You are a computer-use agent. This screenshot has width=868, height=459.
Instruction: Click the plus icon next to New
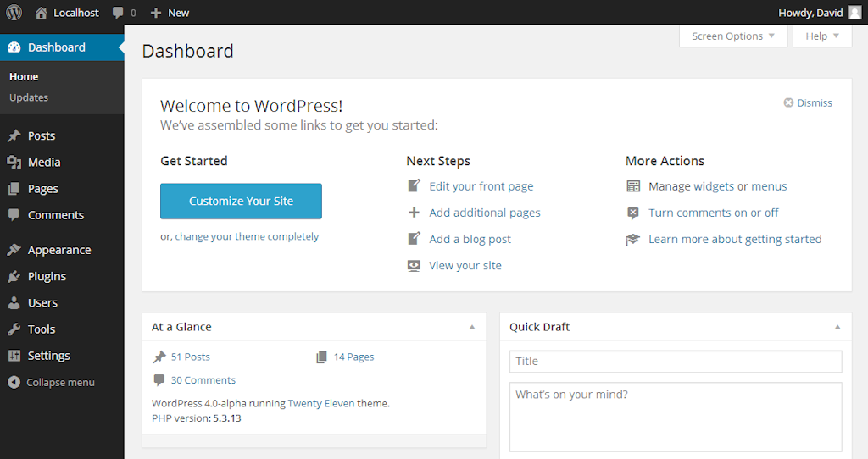(156, 13)
